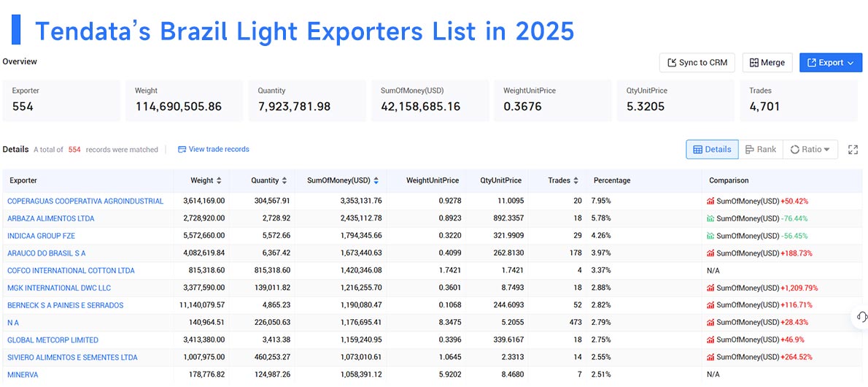Click the Percentage column header
Image resolution: width=868 pixels, height=387 pixels.
tap(612, 180)
